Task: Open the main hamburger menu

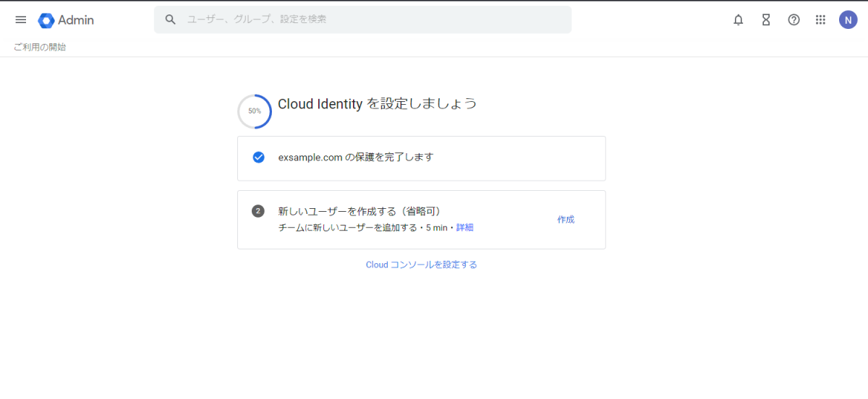Action: [21, 20]
